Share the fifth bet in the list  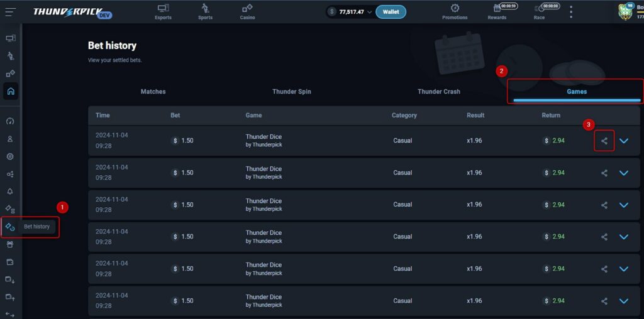click(604, 269)
